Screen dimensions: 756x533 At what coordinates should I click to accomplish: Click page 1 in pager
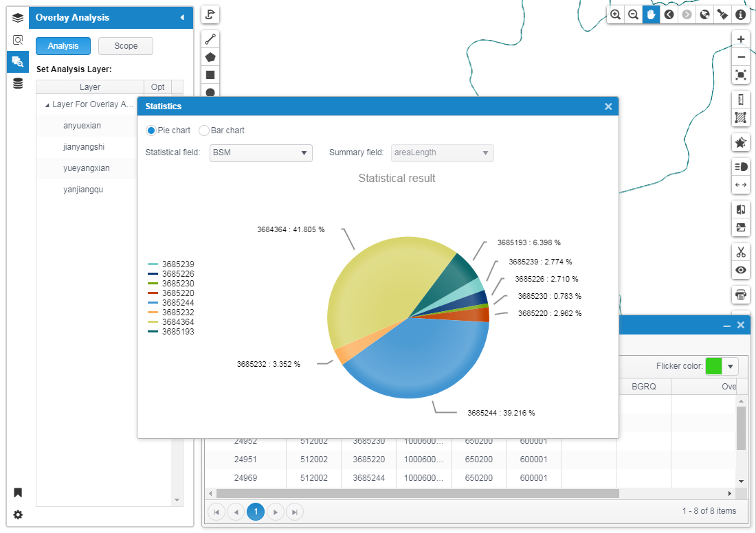point(256,512)
